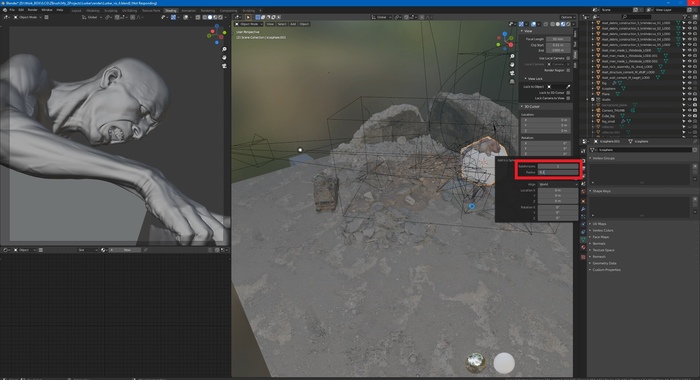Open the Global orientation dropdown in the left header

click(92, 17)
